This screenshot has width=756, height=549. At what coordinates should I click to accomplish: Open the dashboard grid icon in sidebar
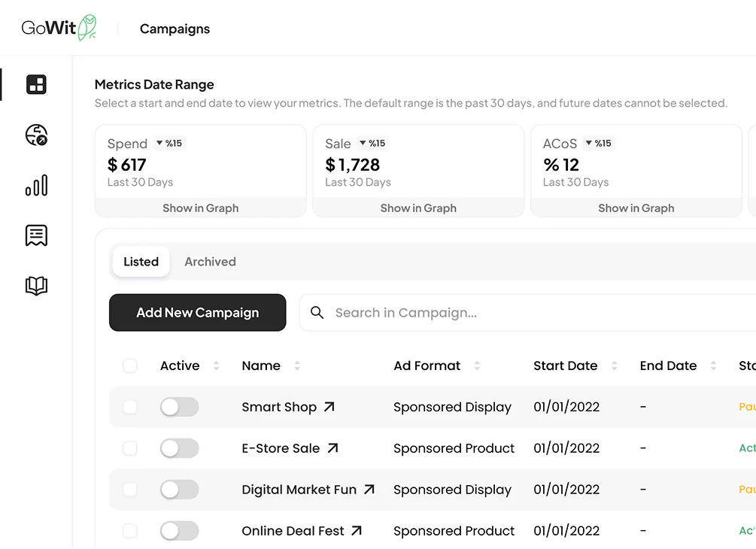click(36, 84)
